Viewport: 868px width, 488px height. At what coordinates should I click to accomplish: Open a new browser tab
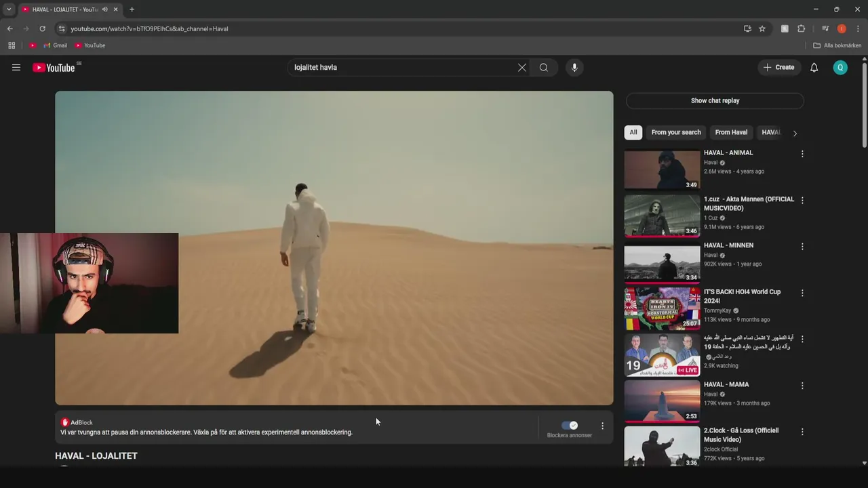[x=132, y=9]
